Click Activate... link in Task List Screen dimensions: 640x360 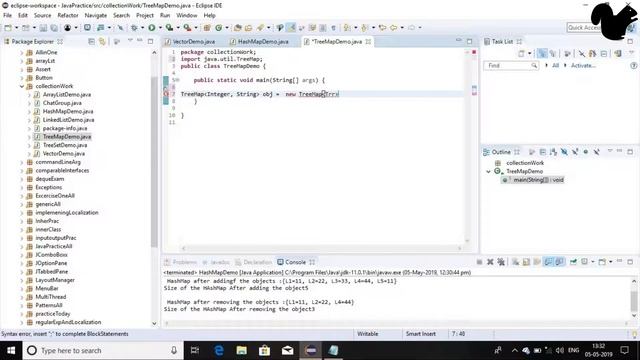tap(583, 65)
